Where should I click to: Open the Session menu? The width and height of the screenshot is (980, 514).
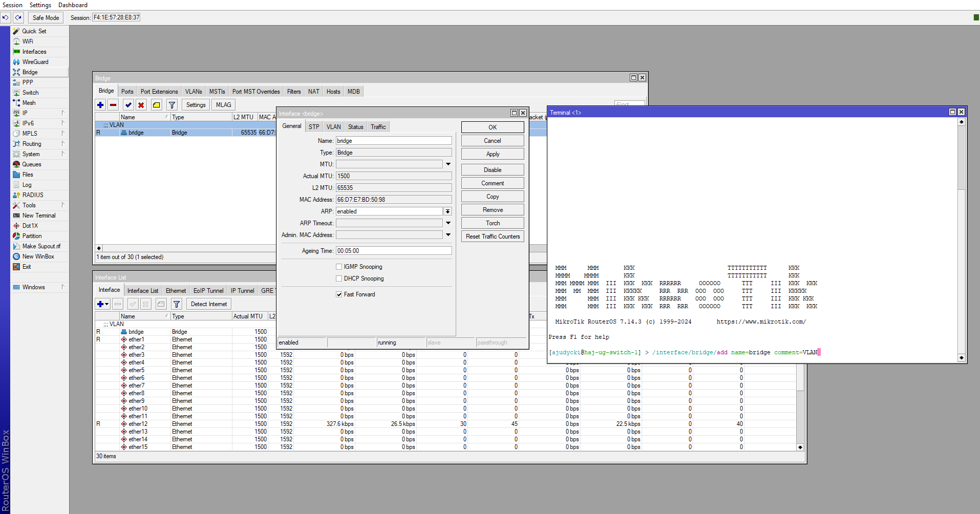pyautogui.click(x=12, y=5)
